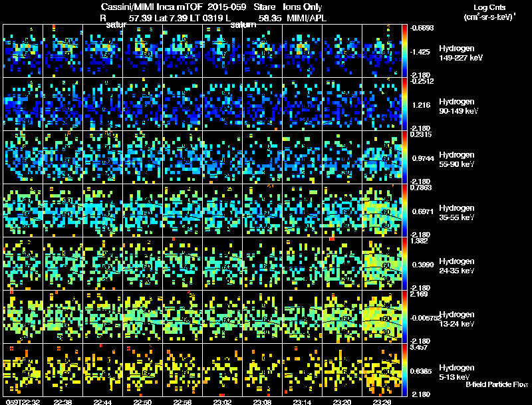This screenshot has height=405, width=532.
Task: Open the 35-55 keV image panel at 22:56
Action: pyautogui.click(x=182, y=211)
